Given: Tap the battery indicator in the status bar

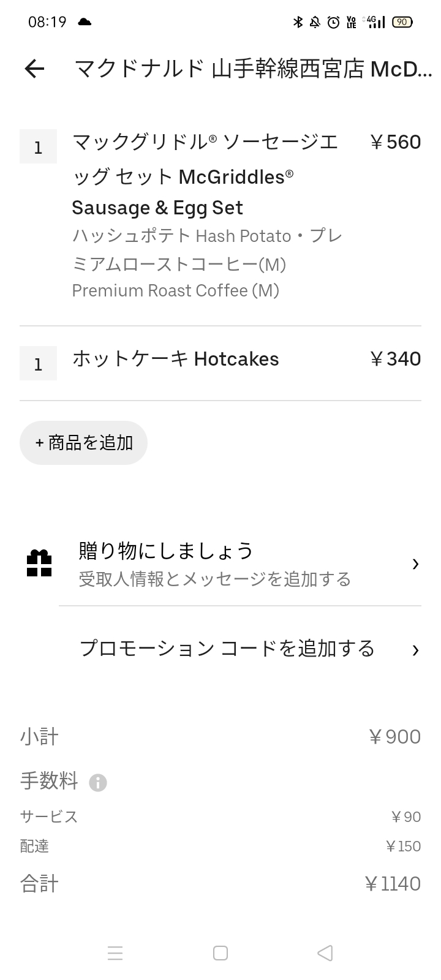Looking at the screenshot, I should tap(402, 22).
